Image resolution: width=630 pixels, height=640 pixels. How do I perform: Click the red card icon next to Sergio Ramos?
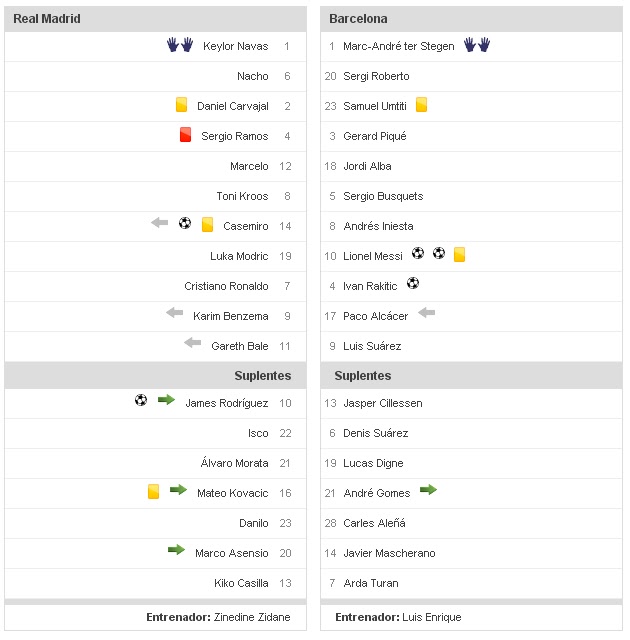pyautogui.click(x=185, y=135)
